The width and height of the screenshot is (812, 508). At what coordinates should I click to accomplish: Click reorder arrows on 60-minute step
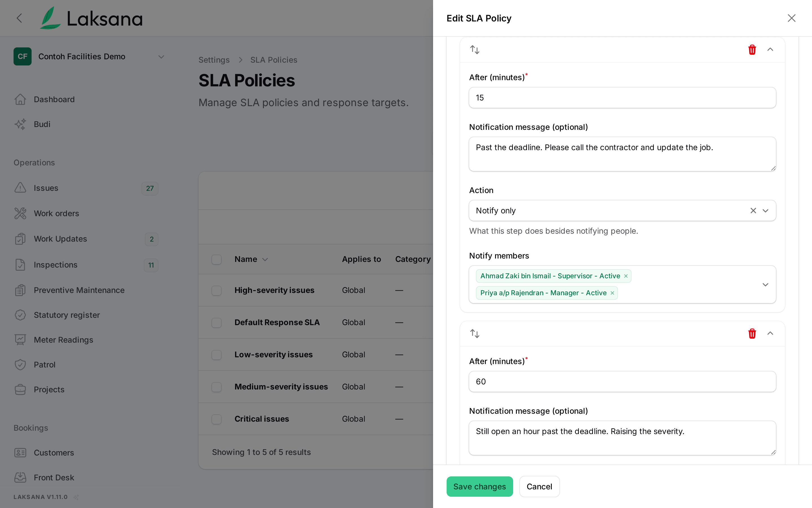pyautogui.click(x=475, y=334)
